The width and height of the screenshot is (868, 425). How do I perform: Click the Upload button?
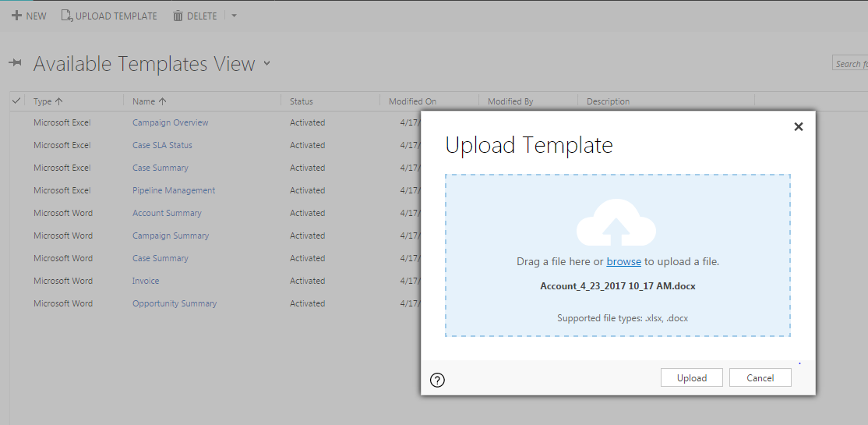click(691, 378)
